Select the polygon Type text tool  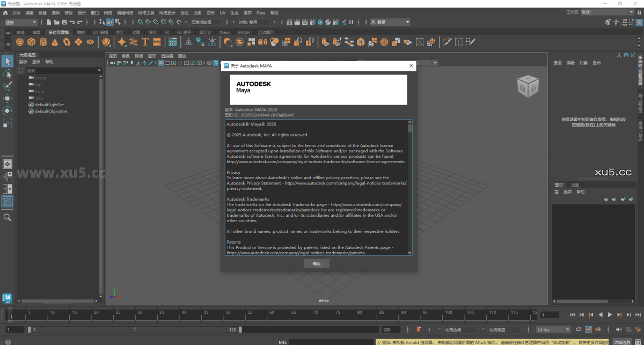pyautogui.click(x=145, y=42)
